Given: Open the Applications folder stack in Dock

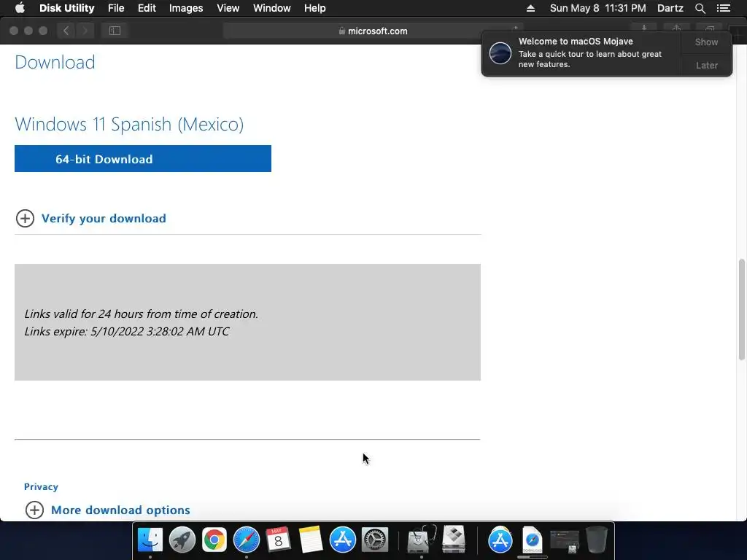Looking at the screenshot, I should tap(500, 540).
